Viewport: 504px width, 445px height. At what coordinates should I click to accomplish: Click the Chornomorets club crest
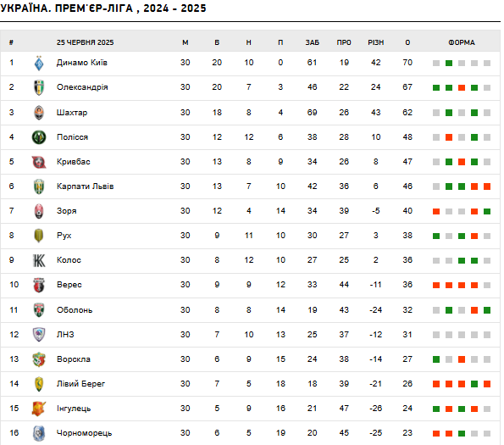(39, 433)
